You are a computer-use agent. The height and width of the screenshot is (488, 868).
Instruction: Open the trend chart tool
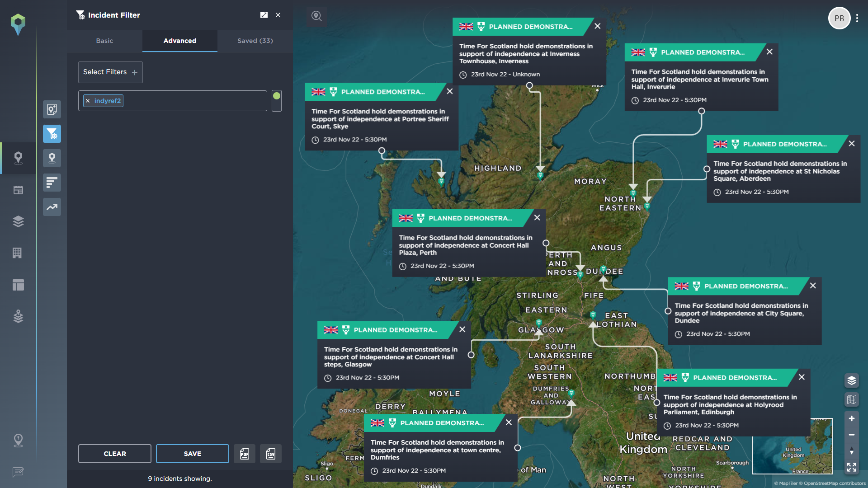click(x=52, y=207)
